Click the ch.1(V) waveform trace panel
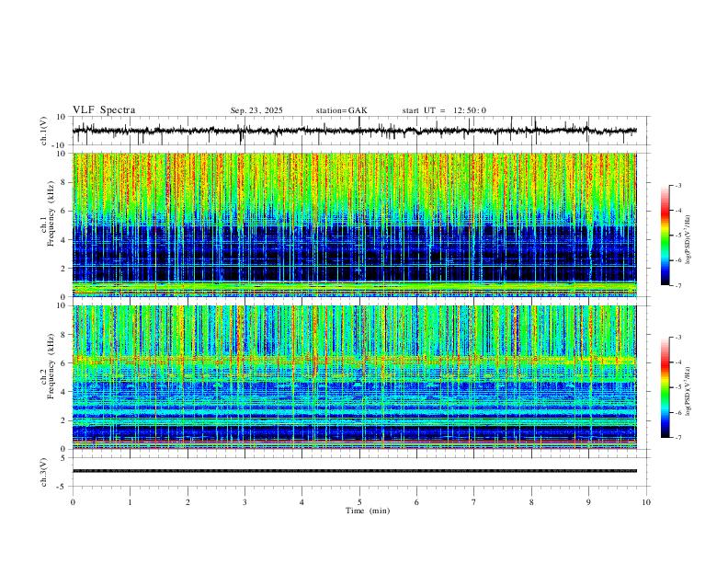The image size is (728, 563). tap(361, 131)
